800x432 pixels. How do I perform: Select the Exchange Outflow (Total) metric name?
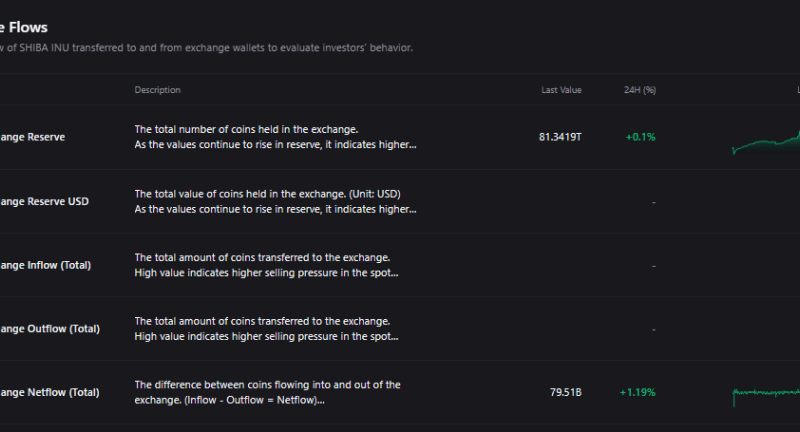click(49, 328)
